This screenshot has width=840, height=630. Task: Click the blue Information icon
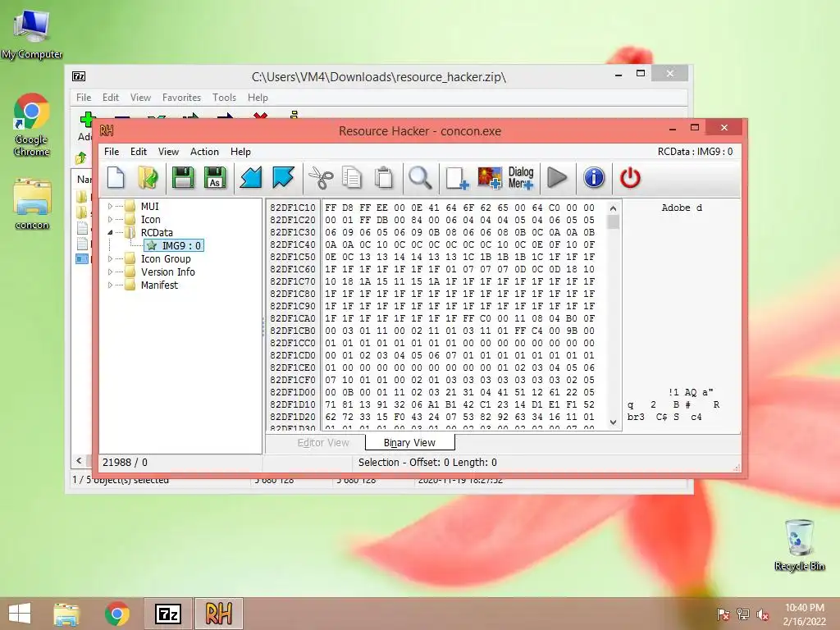click(594, 177)
